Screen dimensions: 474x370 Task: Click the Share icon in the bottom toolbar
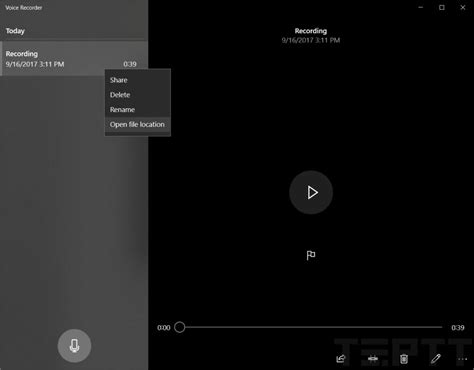click(341, 359)
